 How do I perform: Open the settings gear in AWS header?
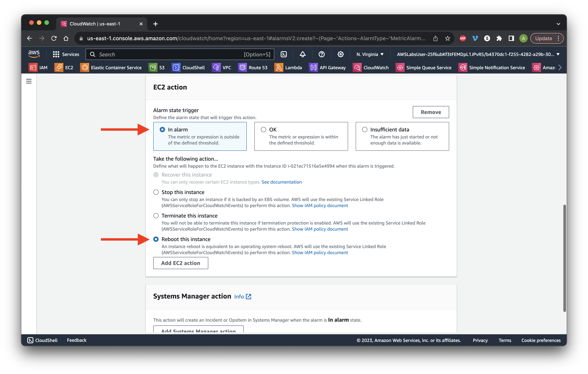[340, 54]
